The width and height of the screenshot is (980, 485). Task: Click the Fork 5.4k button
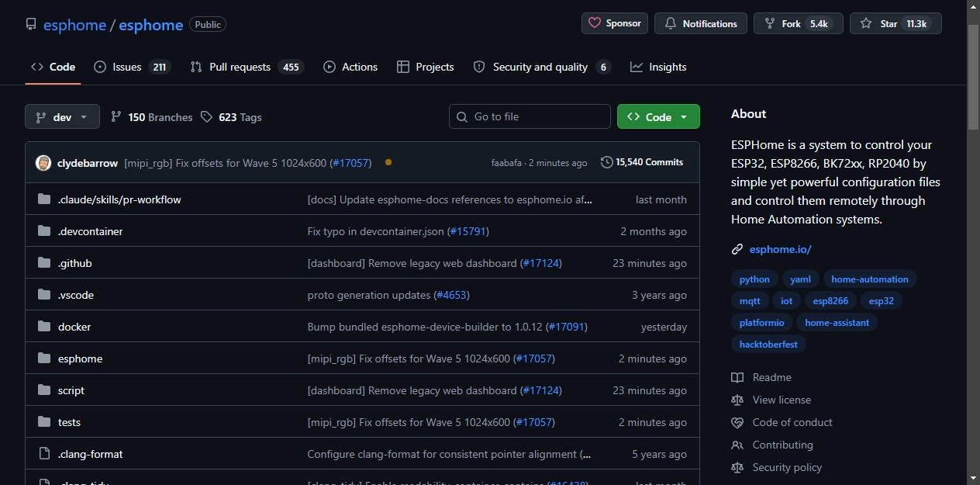pos(799,23)
